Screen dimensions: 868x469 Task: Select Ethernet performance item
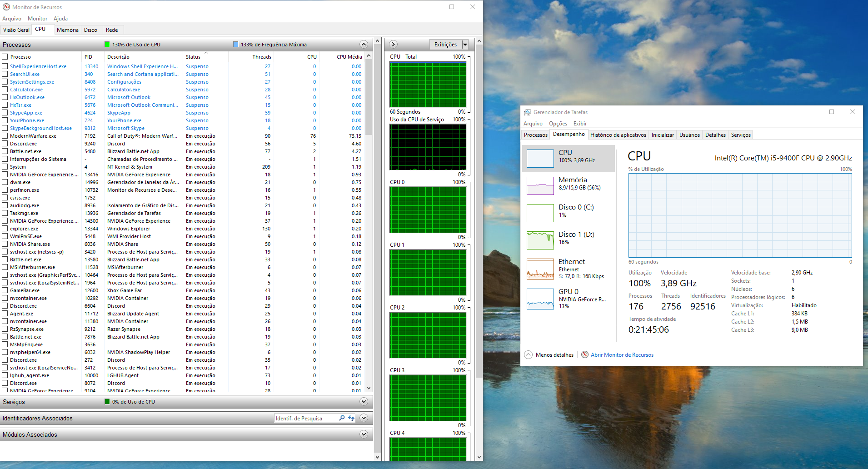(568, 269)
